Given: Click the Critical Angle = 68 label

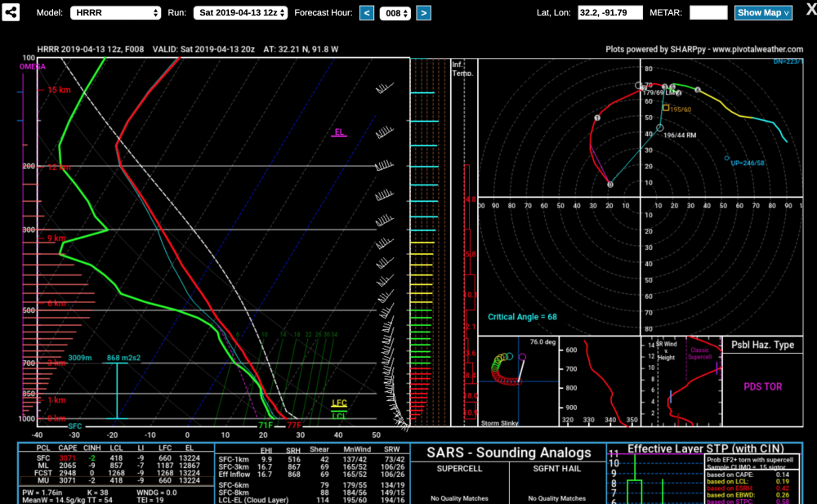Looking at the screenshot, I should pos(522,316).
